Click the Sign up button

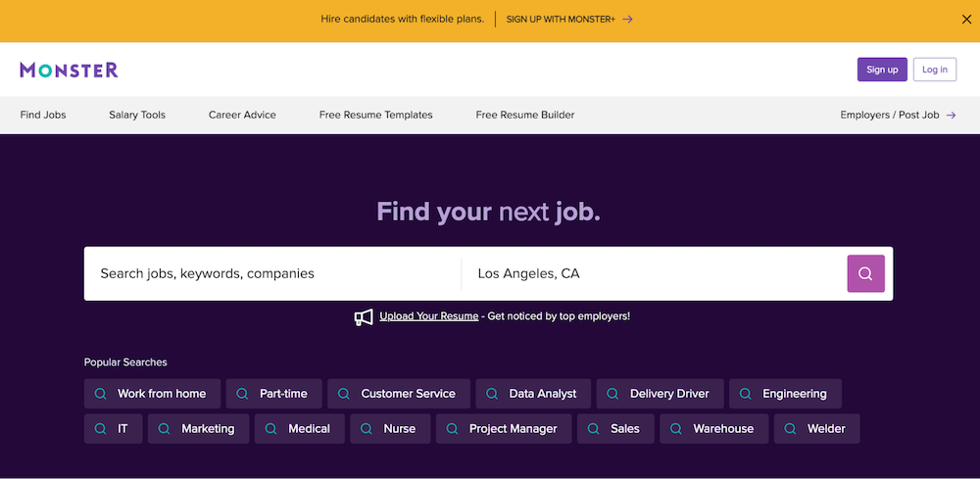pos(882,70)
